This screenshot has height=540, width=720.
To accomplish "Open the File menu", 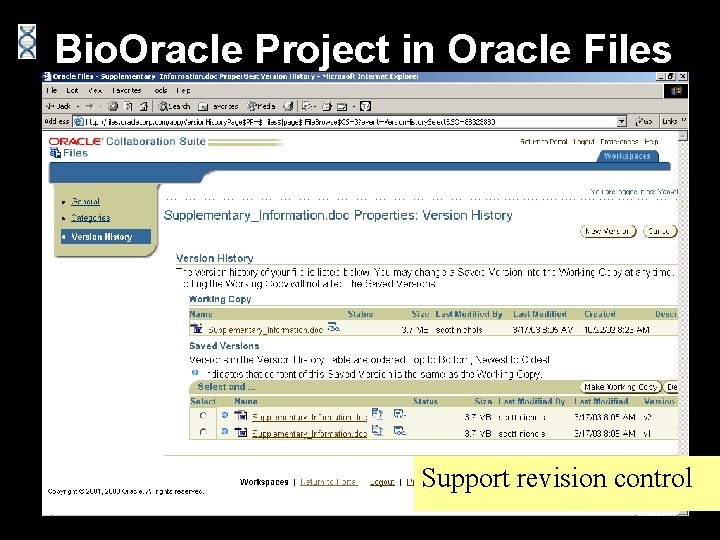I will 51,90.
